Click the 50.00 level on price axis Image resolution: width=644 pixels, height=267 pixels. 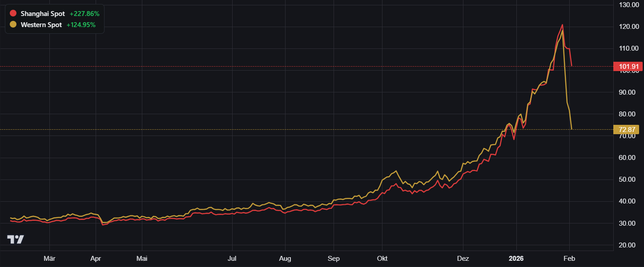pyautogui.click(x=629, y=179)
